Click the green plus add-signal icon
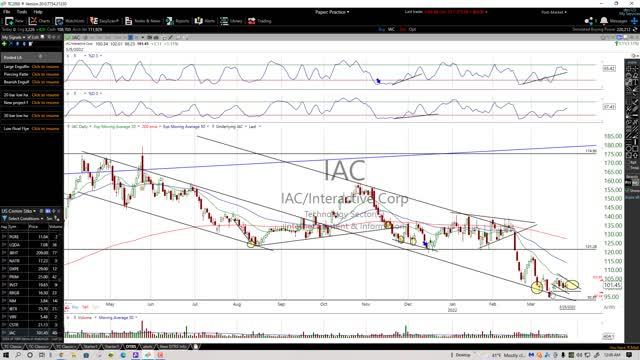This screenshot has width=640, height=360. [x=4, y=44]
